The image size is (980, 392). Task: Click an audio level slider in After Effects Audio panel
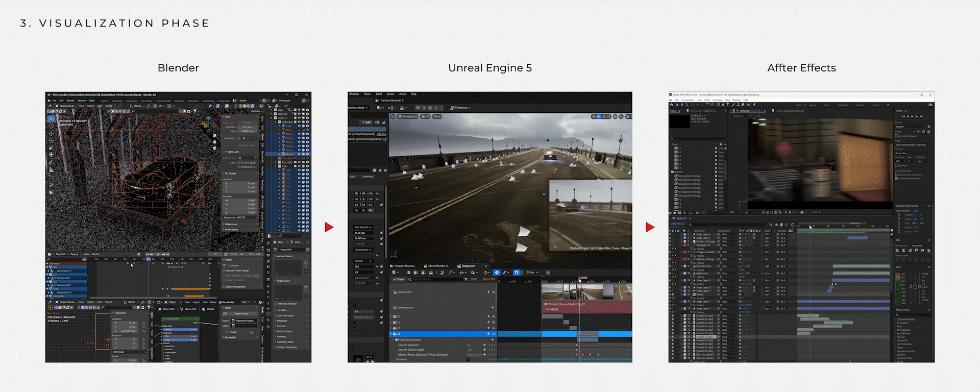[x=915, y=287]
